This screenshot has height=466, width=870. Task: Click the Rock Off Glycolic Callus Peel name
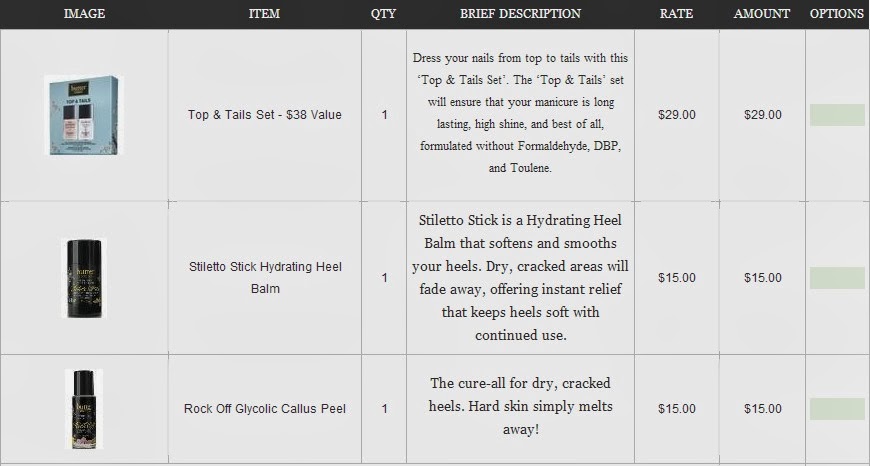[265, 409]
